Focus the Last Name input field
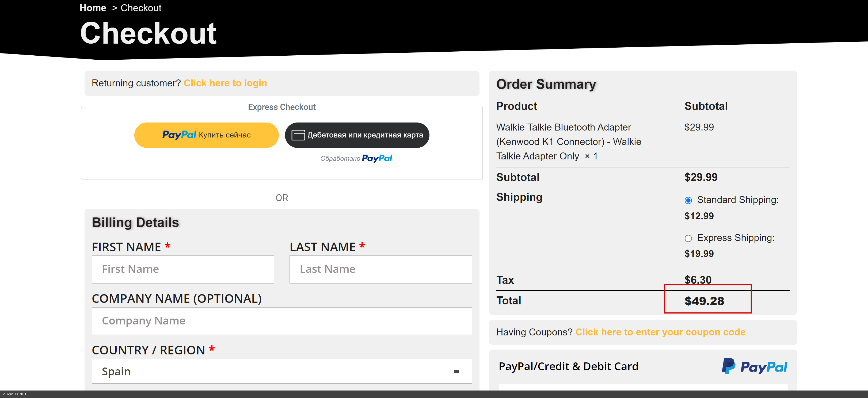Image resolution: width=868 pixels, height=398 pixels. click(x=380, y=269)
